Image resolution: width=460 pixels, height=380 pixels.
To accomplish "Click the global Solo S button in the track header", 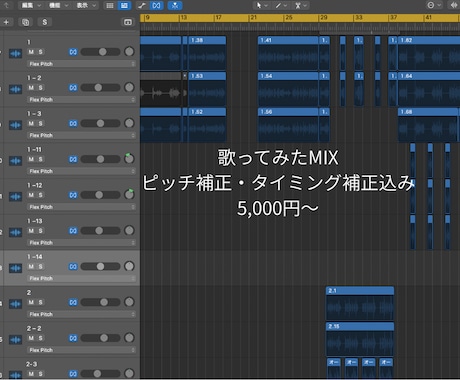I will click(x=45, y=22).
